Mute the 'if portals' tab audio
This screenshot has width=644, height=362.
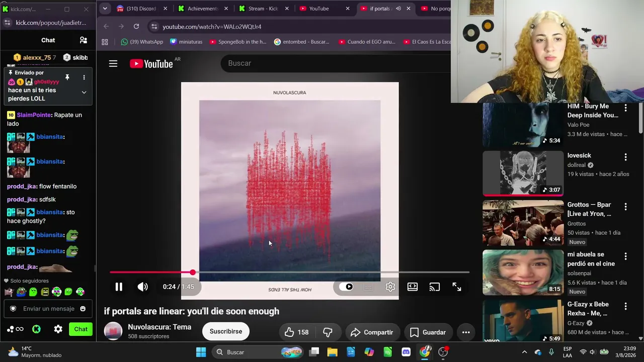398,9
